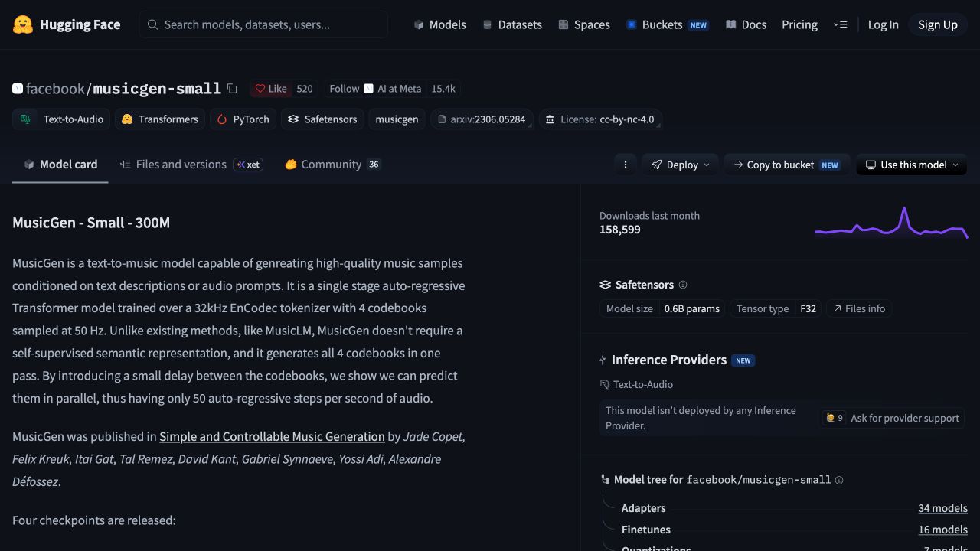Click the search models input field
The image size is (980, 551).
(x=263, y=24)
